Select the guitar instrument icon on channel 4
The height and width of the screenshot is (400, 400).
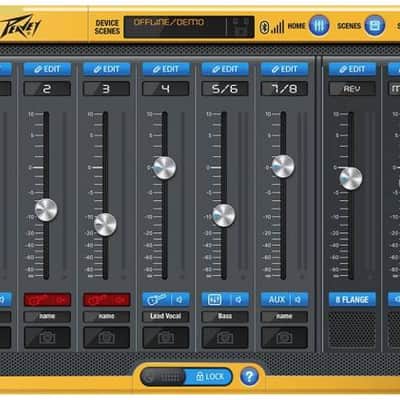(x=157, y=300)
